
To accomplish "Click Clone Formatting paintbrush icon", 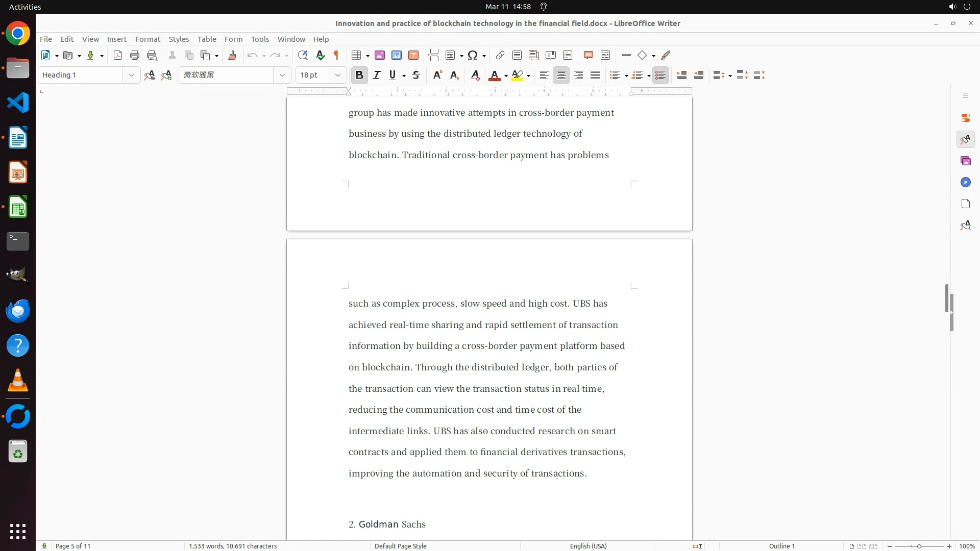I will (232, 56).
